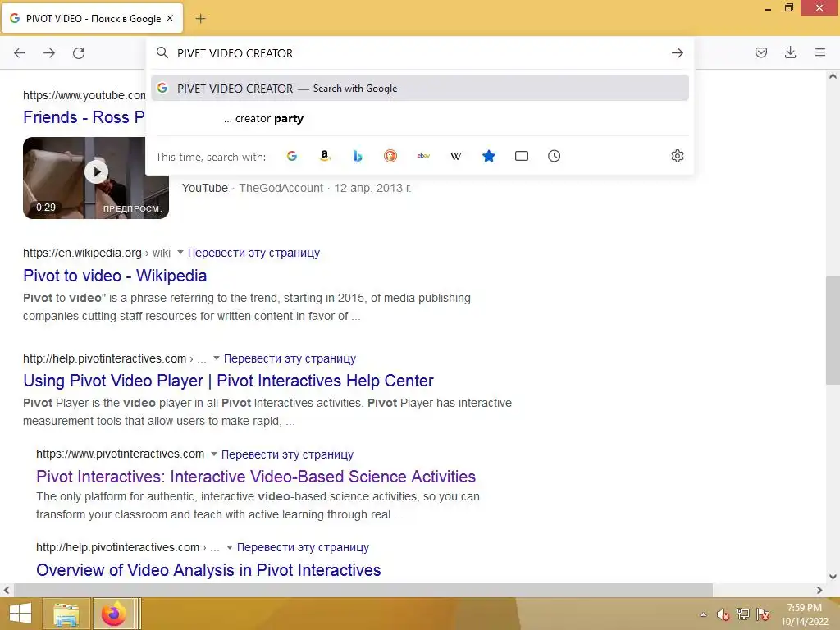The width and height of the screenshot is (840, 630).
Task: Select the PIVOT VIDEO Google search tab
Action: click(x=92, y=19)
